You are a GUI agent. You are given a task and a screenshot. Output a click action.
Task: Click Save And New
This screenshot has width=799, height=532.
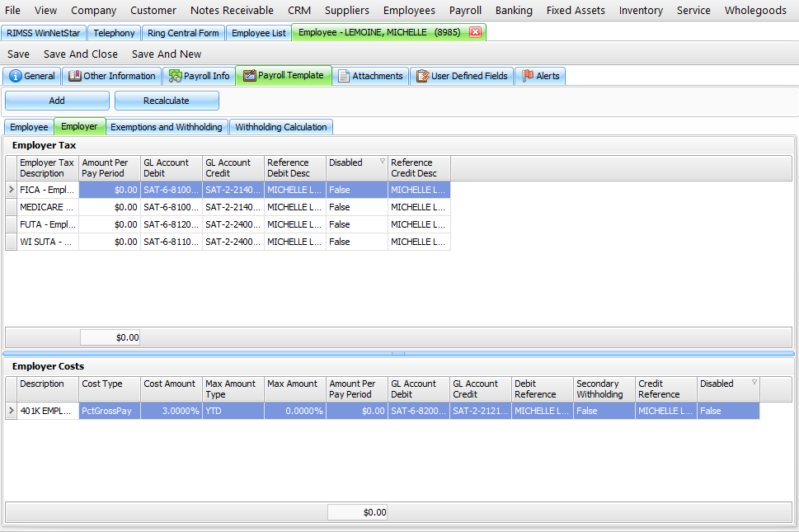(167, 54)
